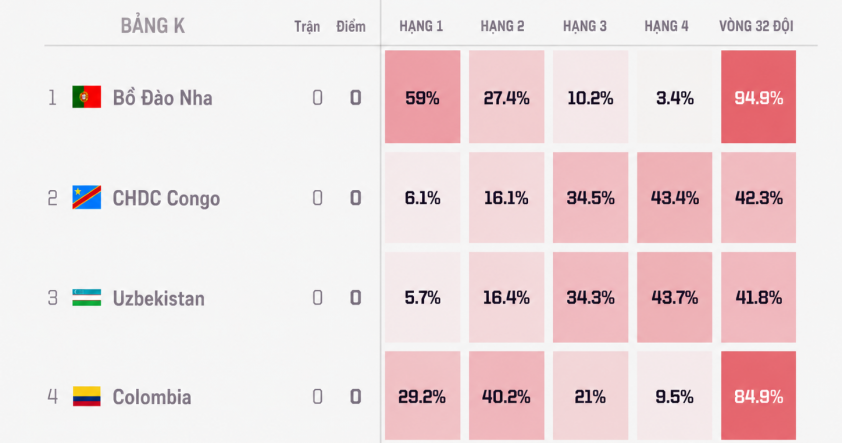
Task: Click the Trận column header
Action: pyautogui.click(x=307, y=26)
